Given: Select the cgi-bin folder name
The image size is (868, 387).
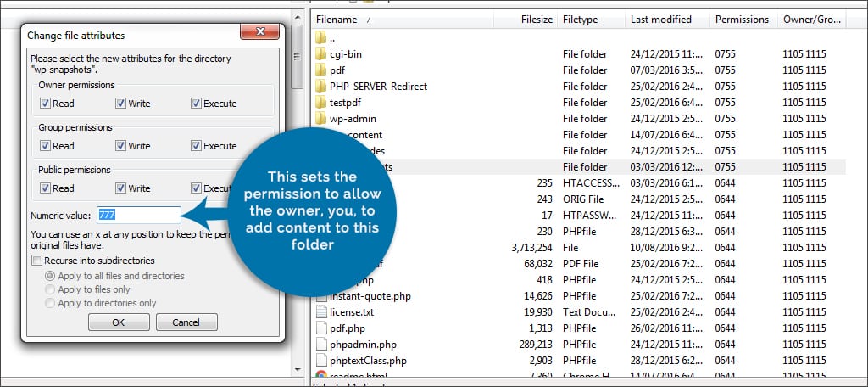Looking at the screenshot, I should [x=346, y=53].
